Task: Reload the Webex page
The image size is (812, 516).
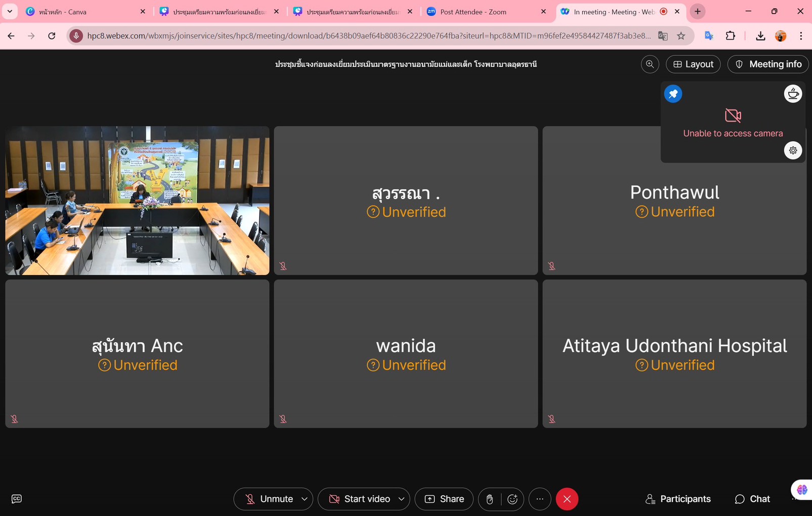Action: coord(52,35)
